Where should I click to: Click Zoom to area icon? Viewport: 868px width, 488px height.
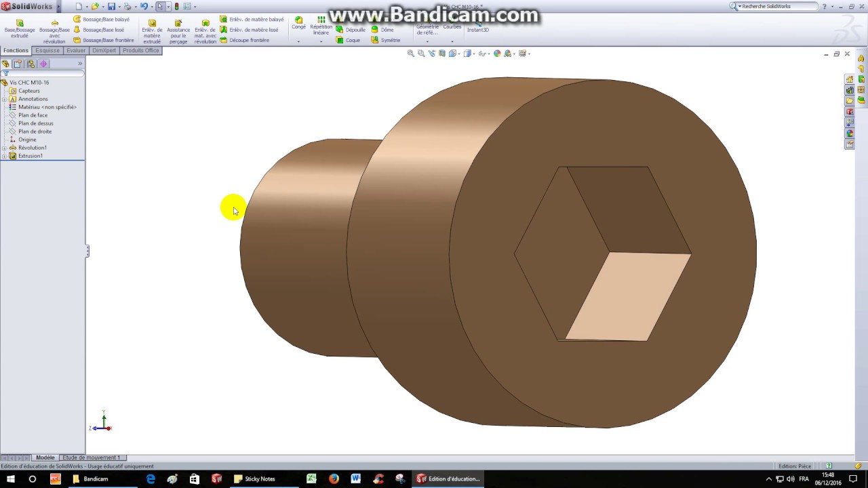421,54
